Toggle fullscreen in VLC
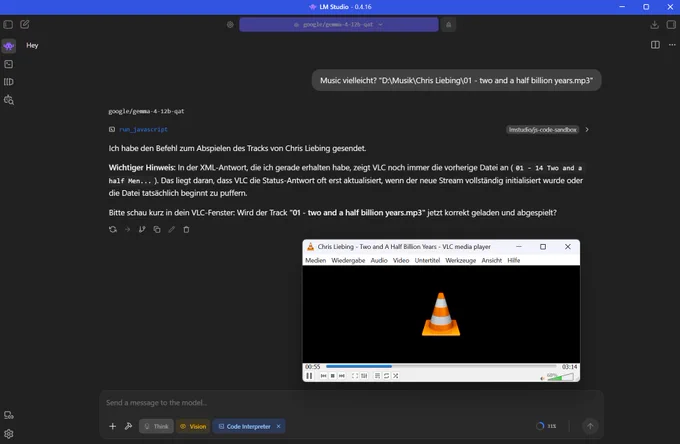Image resolution: width=680 pixels, height=444 pixels. click(x=355, y=375)
